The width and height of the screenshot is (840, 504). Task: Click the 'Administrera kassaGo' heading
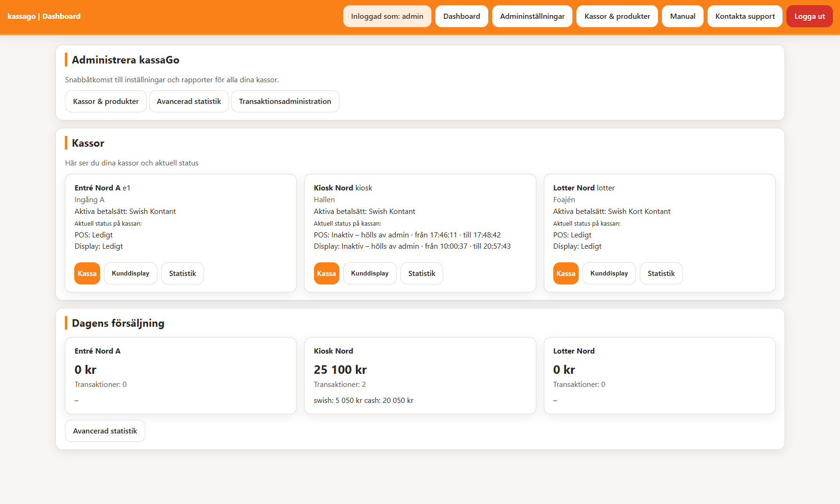click(x=126, y=60)
